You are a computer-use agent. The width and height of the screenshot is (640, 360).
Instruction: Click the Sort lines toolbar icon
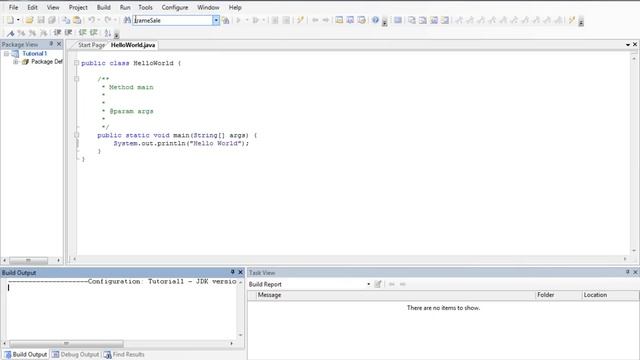(x=107, y=33)
